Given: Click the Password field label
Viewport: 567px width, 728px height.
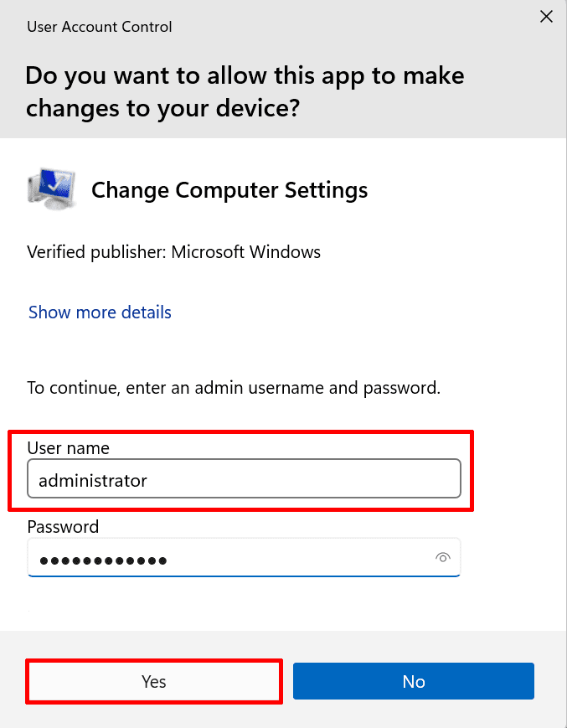Looking at the screenshot, I should point(63,527).
